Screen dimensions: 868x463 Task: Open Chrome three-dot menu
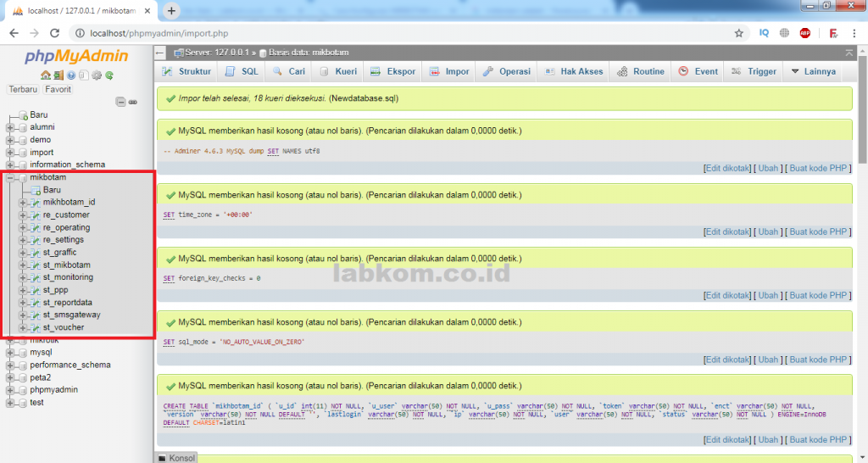(x=854, y=33)
